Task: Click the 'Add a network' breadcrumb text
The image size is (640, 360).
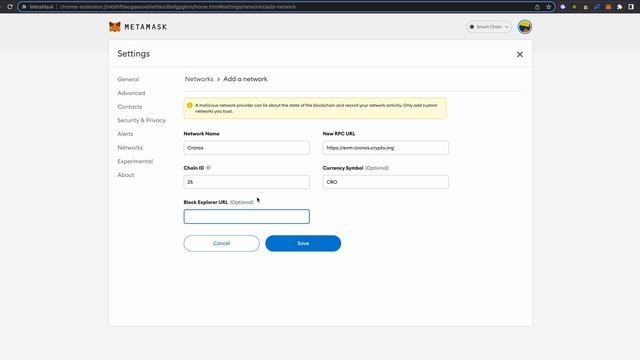Action: point(245,79)
